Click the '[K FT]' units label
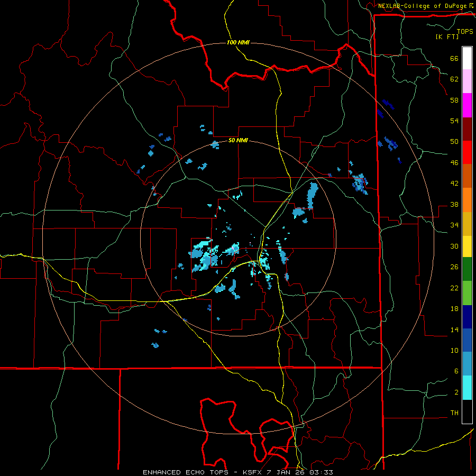Screen dimensions: 476x476 tap(447, 36)
